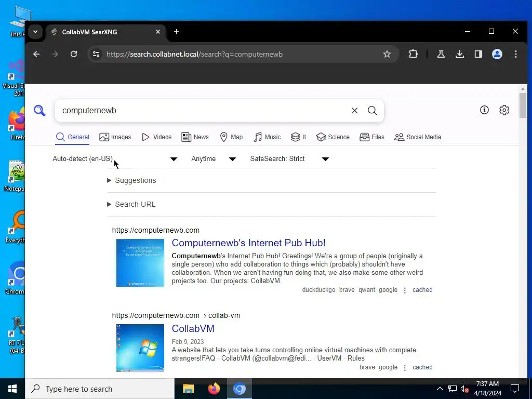The height and width of the screenshot is (399, 532).
Task: Click the network icon in system tray
Action: (453, 389)
